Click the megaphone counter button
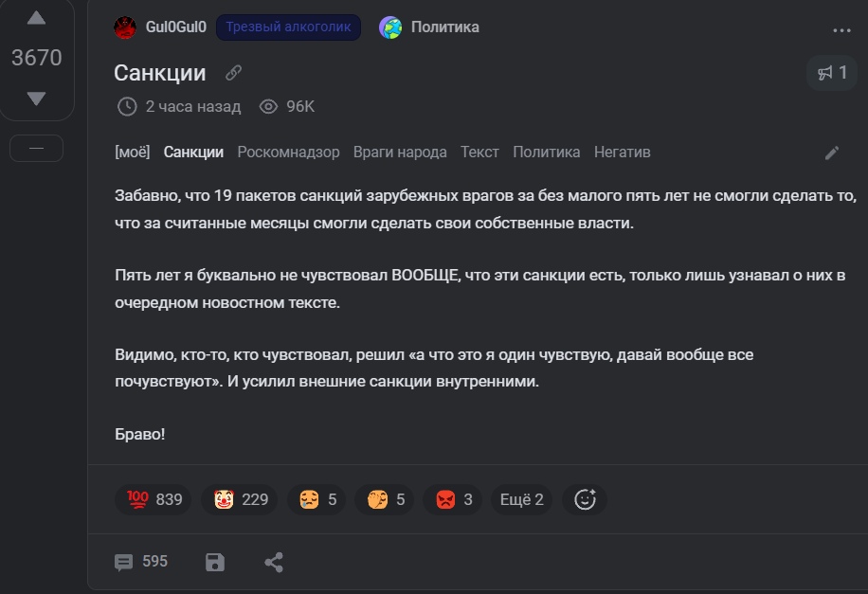 click(832, 73)
